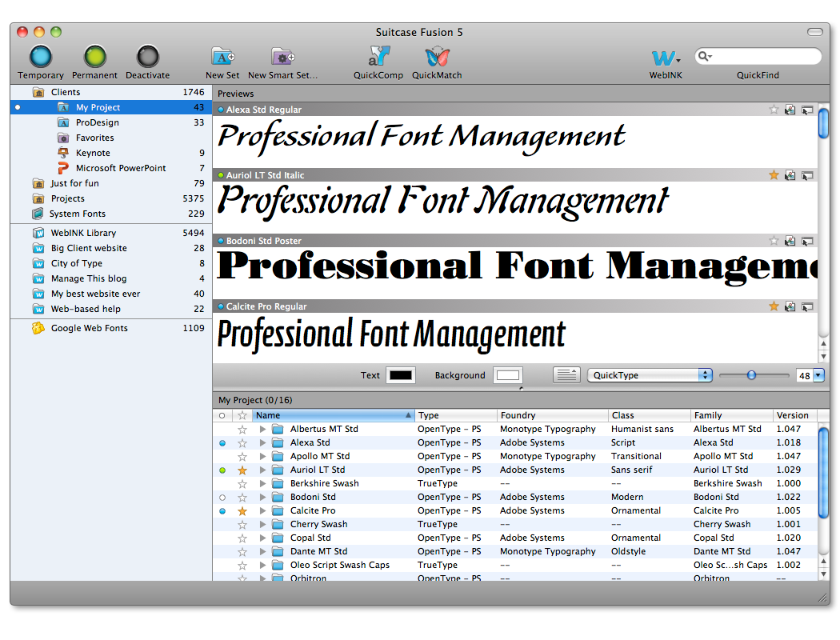This screenshot has width=840, height=640.
Task: Toggle favorite star on Alexa Std preview
Action: click(x=774, y=110)
